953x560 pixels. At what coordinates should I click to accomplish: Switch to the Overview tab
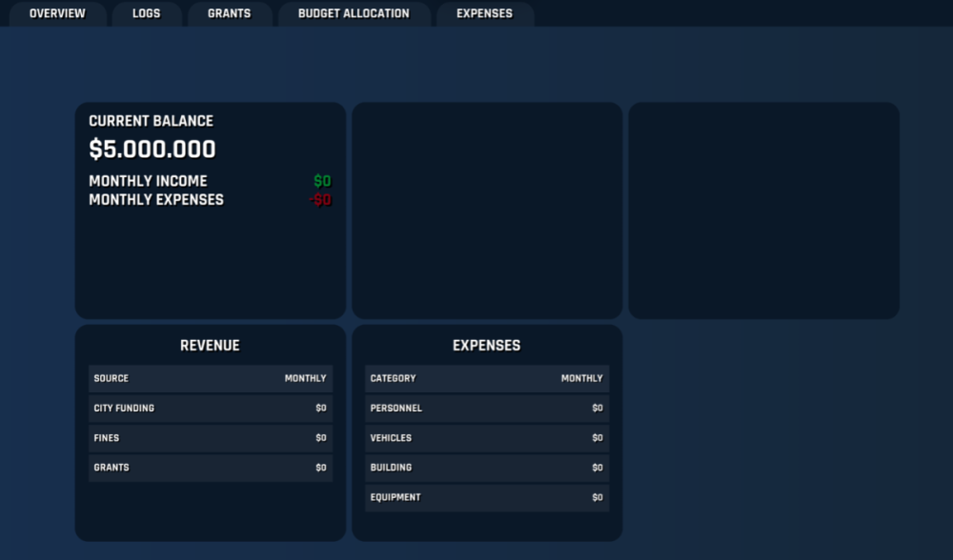pyautogui.click(x=57, y=14)
